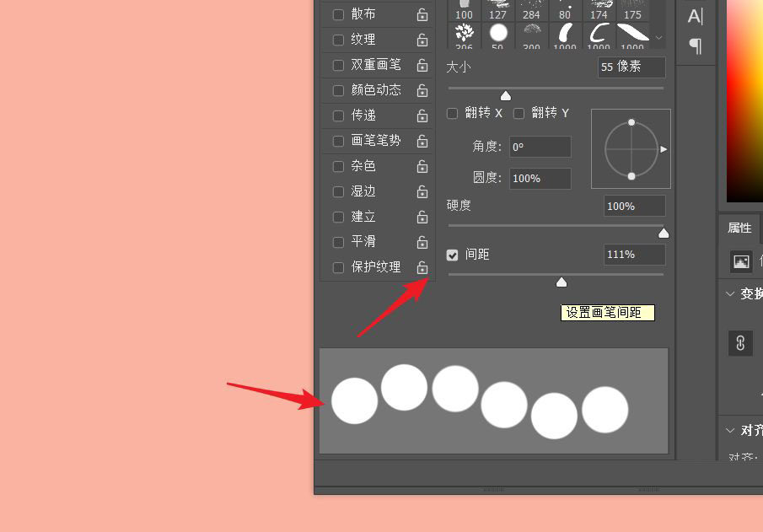Select the brush preset labeled 175
The width and height of the screenshot is (763, 532).
pos(632,10)
